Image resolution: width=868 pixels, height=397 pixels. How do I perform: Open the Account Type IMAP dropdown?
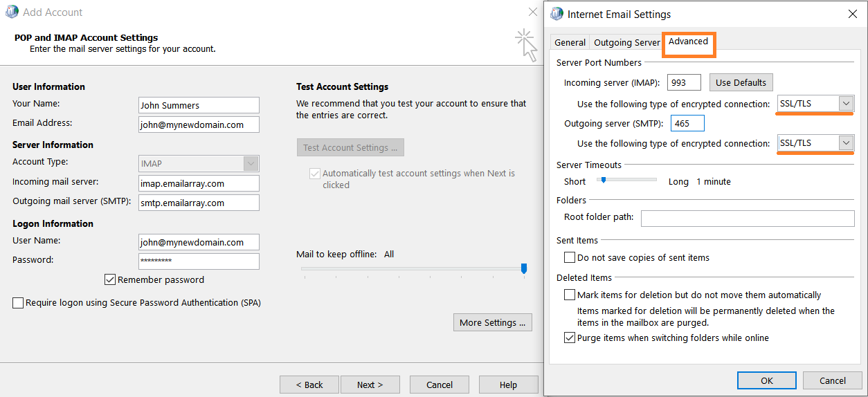pyautogui.click(x=251, y=164)
